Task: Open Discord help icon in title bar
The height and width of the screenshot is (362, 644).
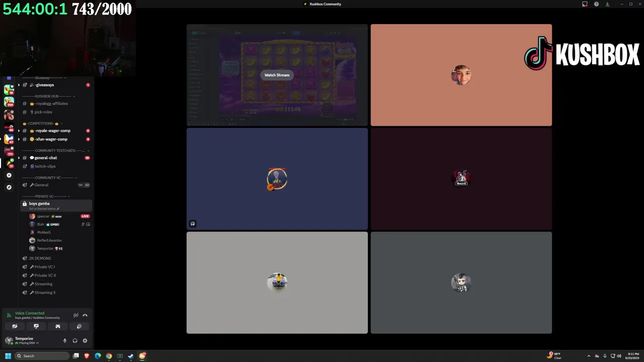Action: (596, 4)
